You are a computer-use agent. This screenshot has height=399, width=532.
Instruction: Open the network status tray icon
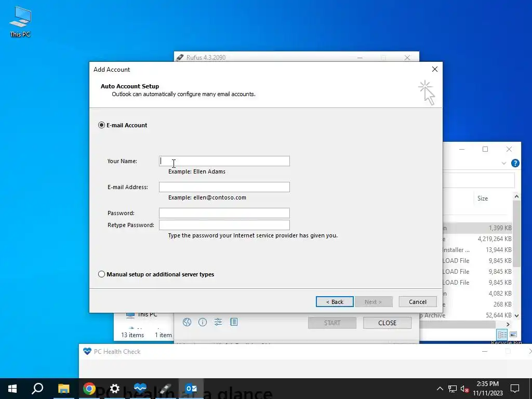[453, 389]
